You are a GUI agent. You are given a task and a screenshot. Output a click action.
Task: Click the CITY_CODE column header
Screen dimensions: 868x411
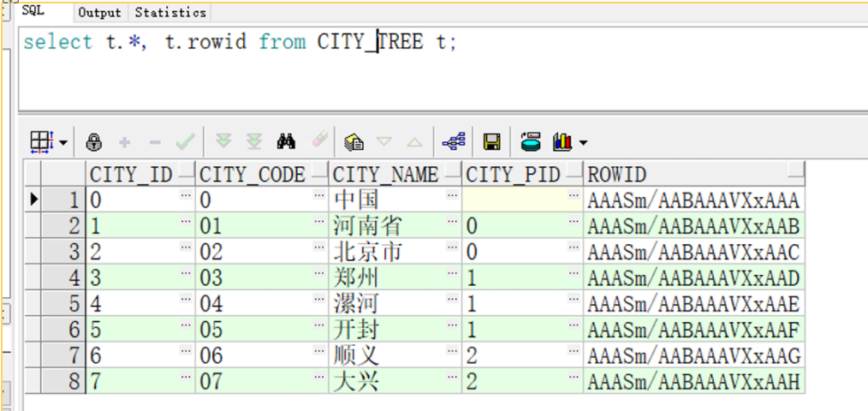(x=262, y=175)
